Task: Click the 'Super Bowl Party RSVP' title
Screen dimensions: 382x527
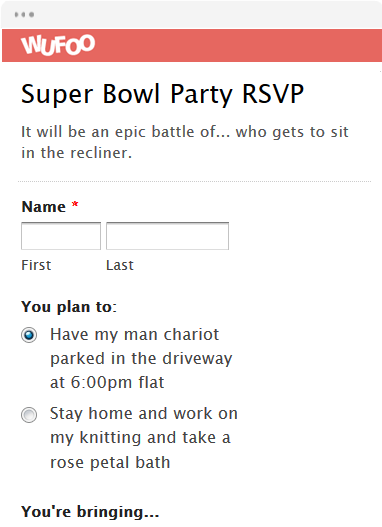Action: tap(163, 94)
